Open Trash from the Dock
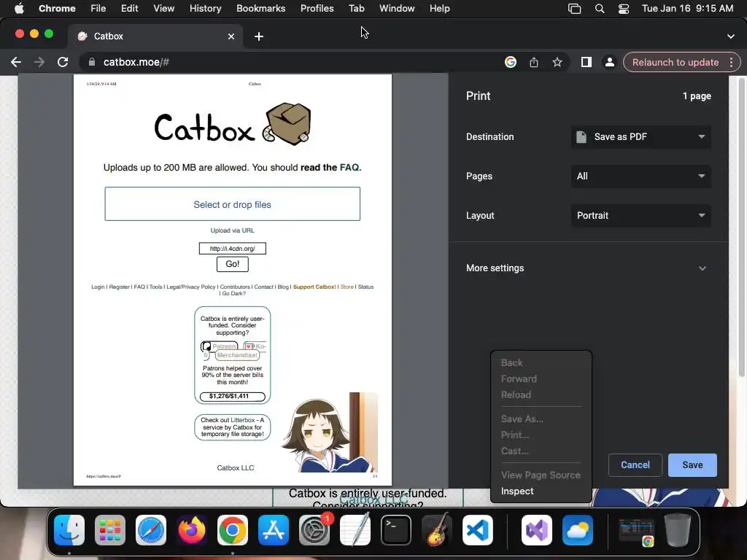747x560 pixels. [678, 530]
